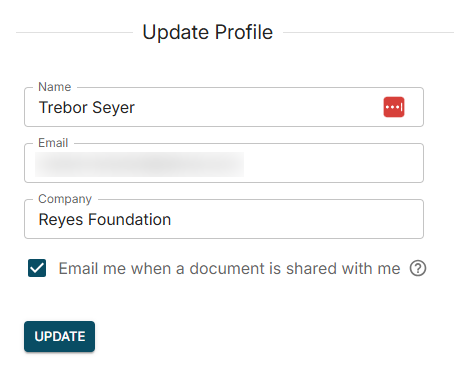Click the "Company" field label
The height and width of the screenshot is (377, 454).
tap(65, 199)
